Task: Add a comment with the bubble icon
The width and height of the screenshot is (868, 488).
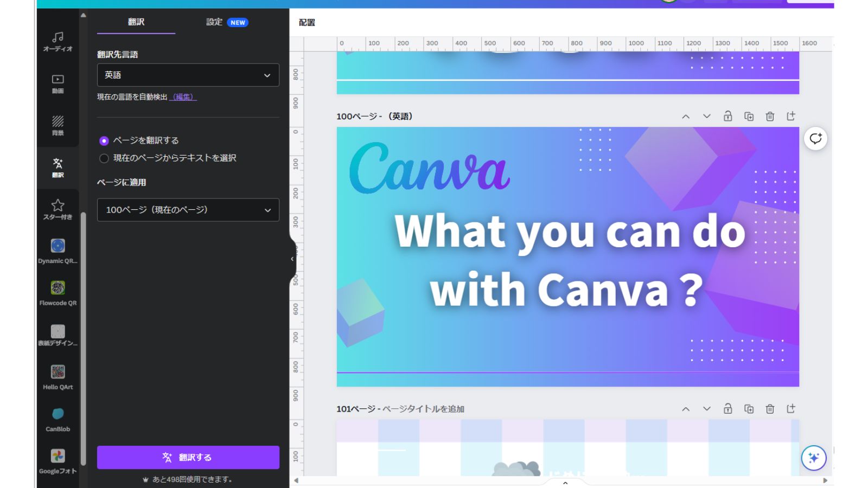Action: coord(815,139)
